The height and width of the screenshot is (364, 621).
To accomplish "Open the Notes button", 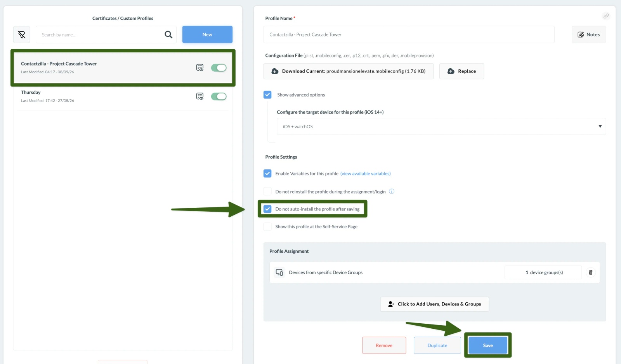I will point(589,35).
